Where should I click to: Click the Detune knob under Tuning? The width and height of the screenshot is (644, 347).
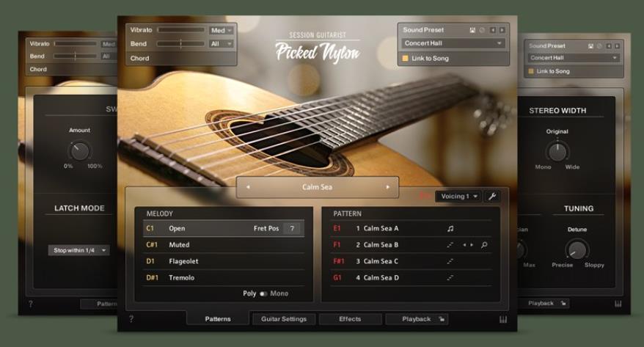point(577,249)
